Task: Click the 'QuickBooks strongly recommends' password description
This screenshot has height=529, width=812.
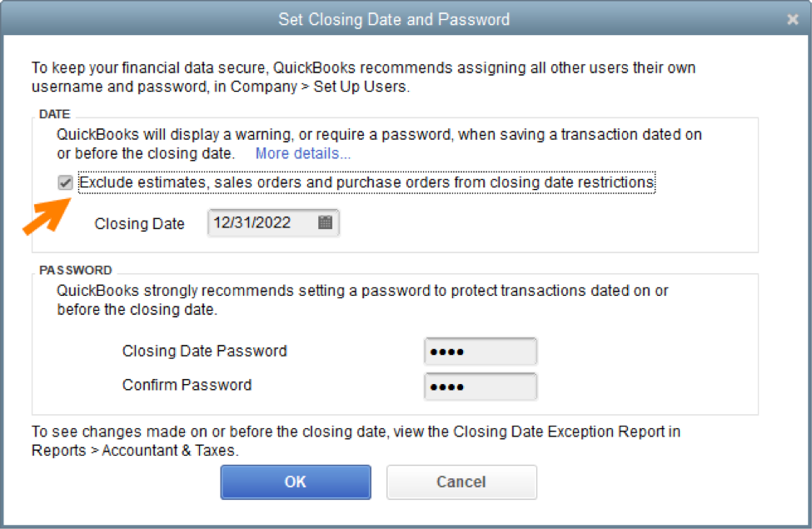Action: click(362, 300)
